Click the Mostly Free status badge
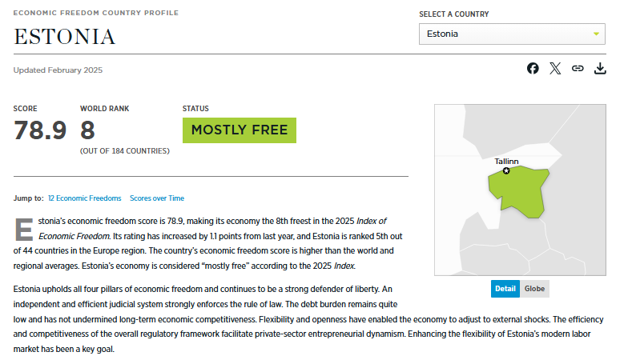Viewport: 628px width, 364px height. pos(240,130)
